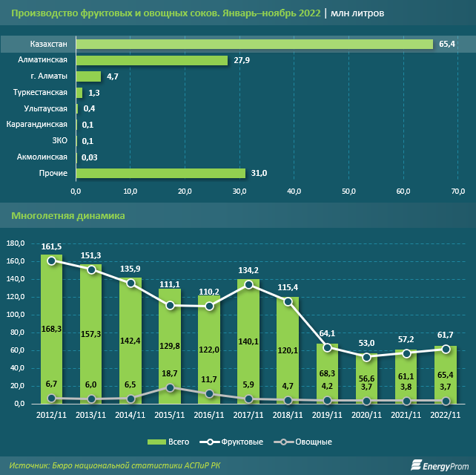
Task: Click the Фруктовые data point for 2017/11
Action: [x=248, y=285]
